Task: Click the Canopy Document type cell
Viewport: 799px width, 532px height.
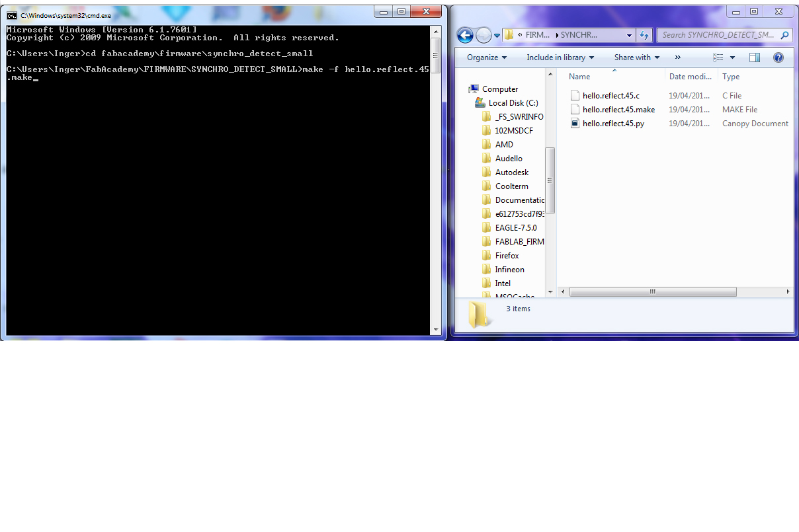Action: pyautogui.click(x=755, y=124)
